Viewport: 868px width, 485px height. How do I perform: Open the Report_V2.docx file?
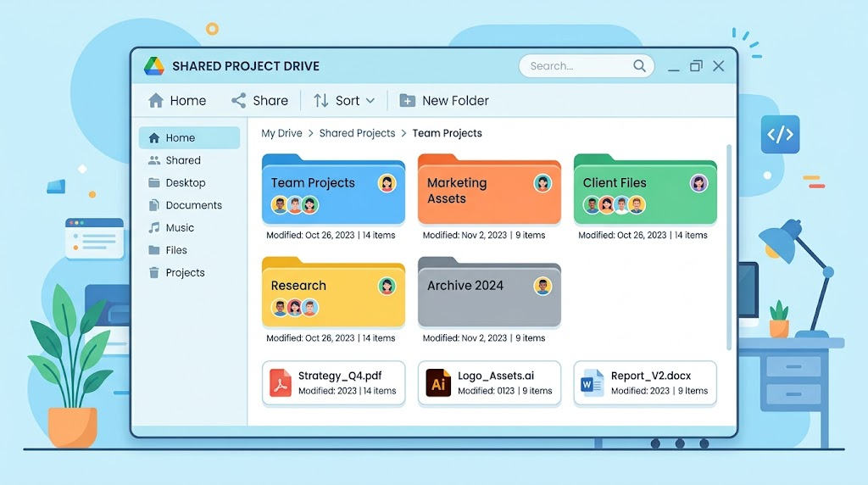(x=645, y=383)
